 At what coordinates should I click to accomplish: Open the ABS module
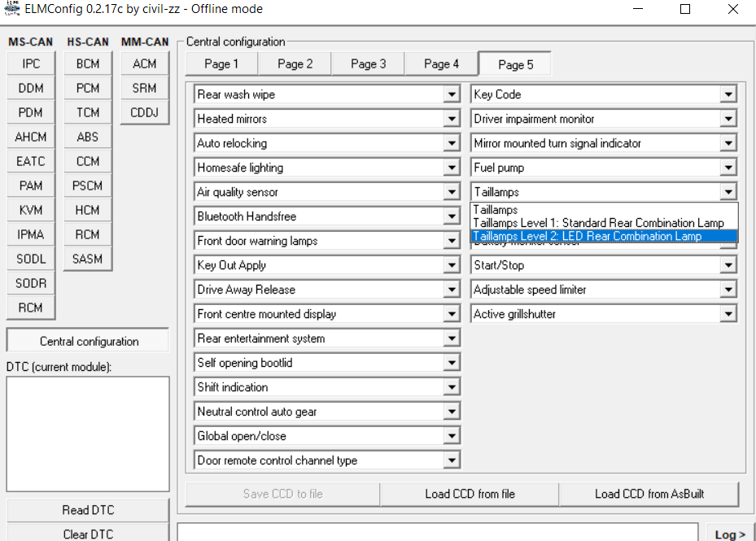tap(88, 137)
